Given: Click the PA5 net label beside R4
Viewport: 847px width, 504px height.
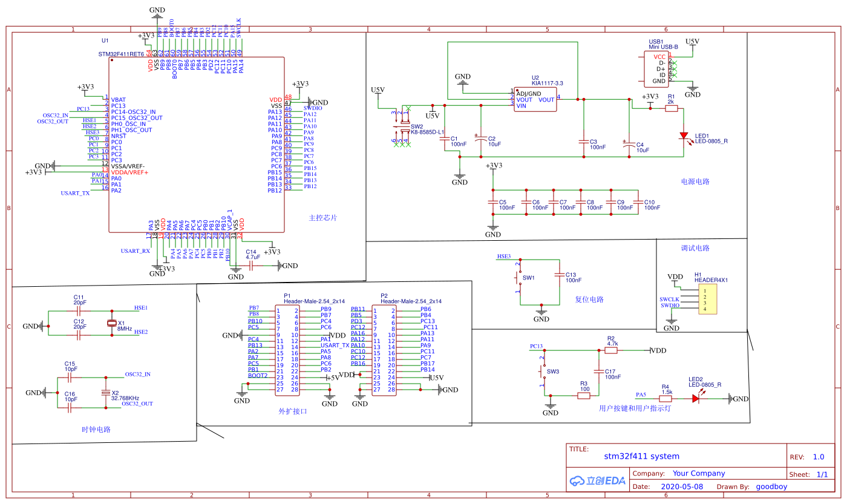Looking at the screenshot, I should (641, 394).
